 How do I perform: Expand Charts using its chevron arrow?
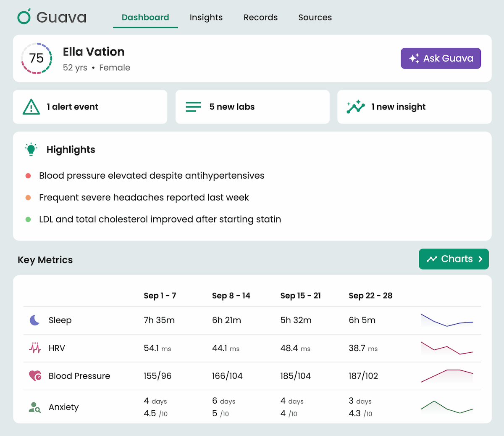coord(480,259)
